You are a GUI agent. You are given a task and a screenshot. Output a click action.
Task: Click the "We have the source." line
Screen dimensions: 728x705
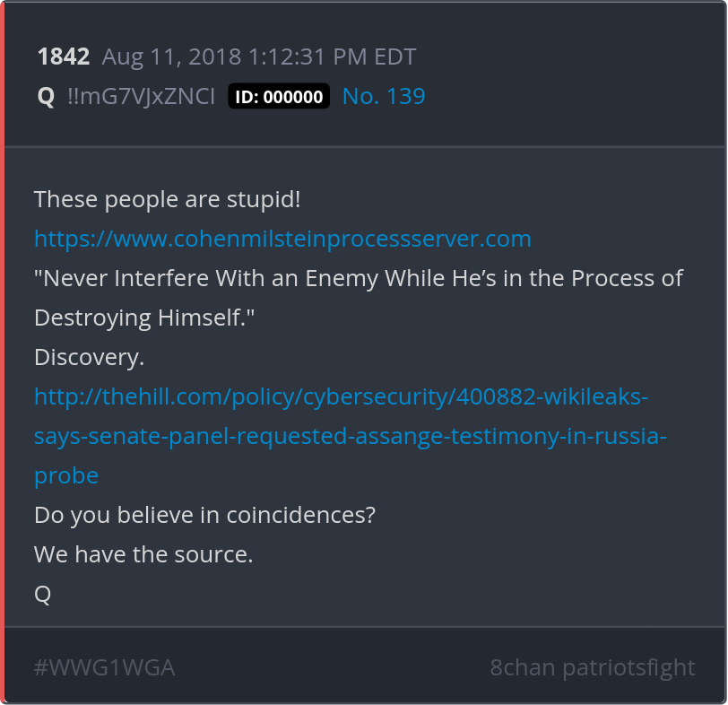[143, 554]
